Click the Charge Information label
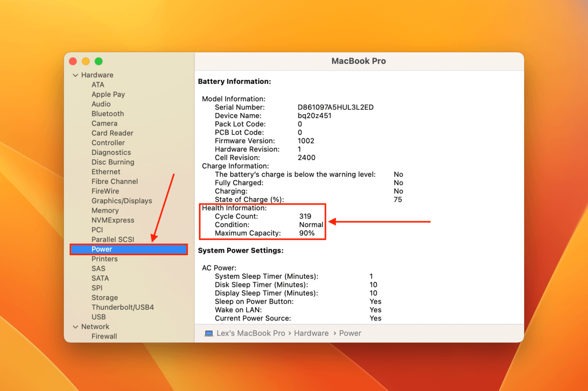 point(235,166)
